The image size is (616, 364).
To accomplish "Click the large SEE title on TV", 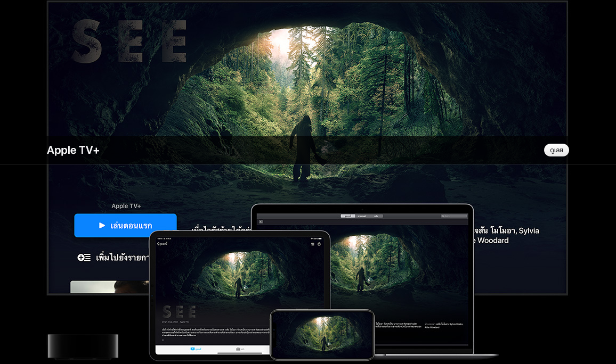I will tap(129, 42).
